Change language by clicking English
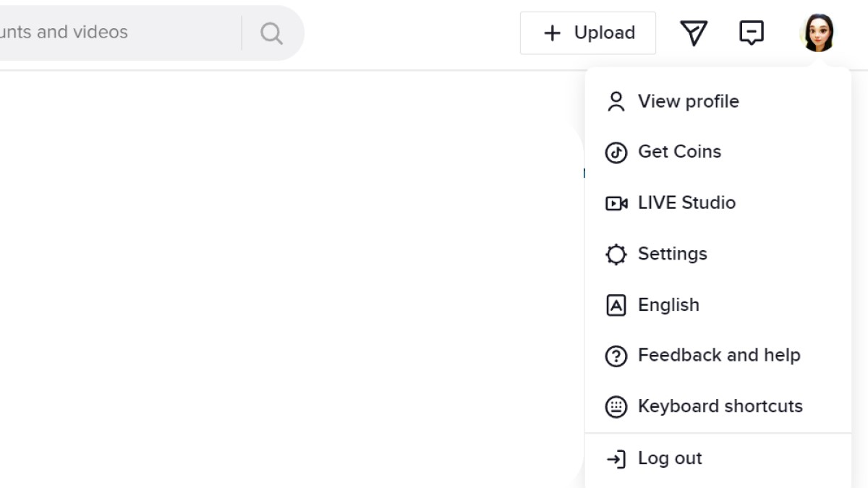 click(x=668, y=305)
